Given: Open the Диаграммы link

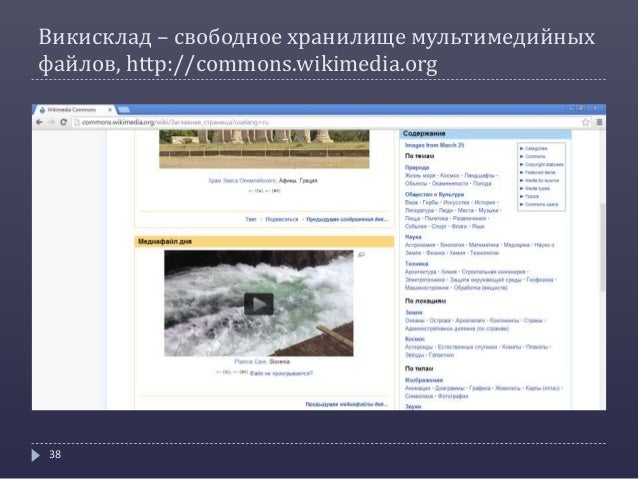Looking at the screenshot, I should coord(450,388).
